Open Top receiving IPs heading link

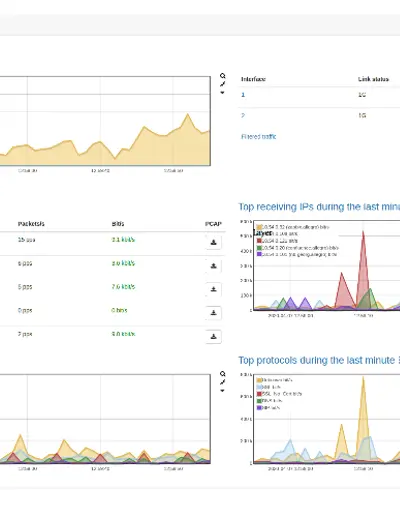tap(319, 207)
